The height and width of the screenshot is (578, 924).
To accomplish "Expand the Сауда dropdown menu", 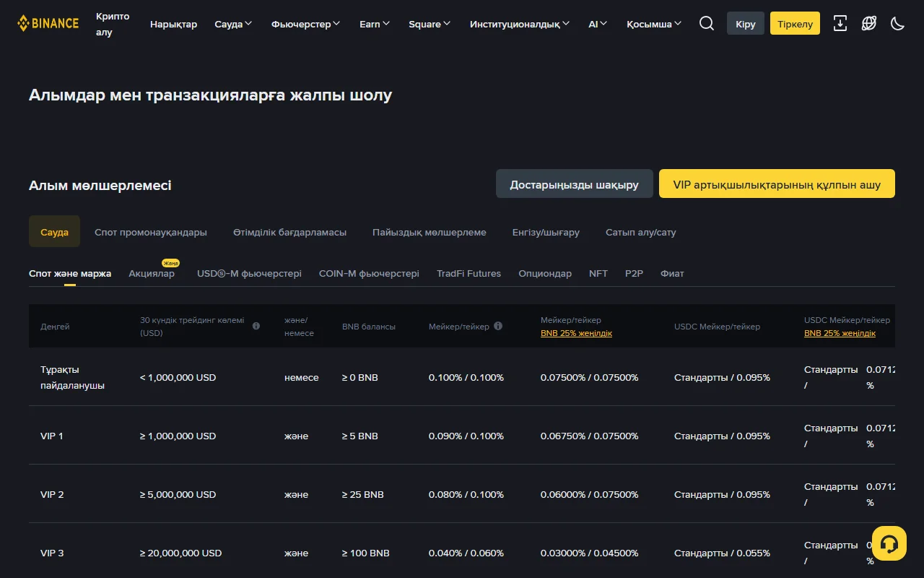I will click(233, 24).
